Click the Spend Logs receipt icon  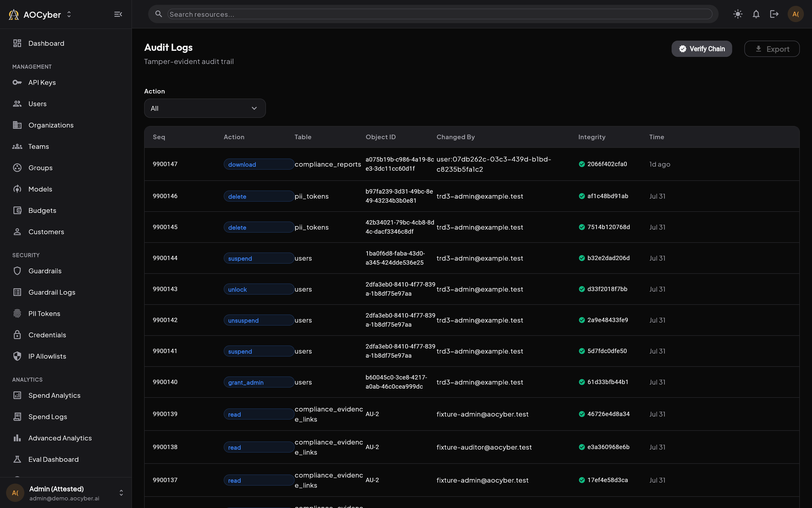[17, 417]
